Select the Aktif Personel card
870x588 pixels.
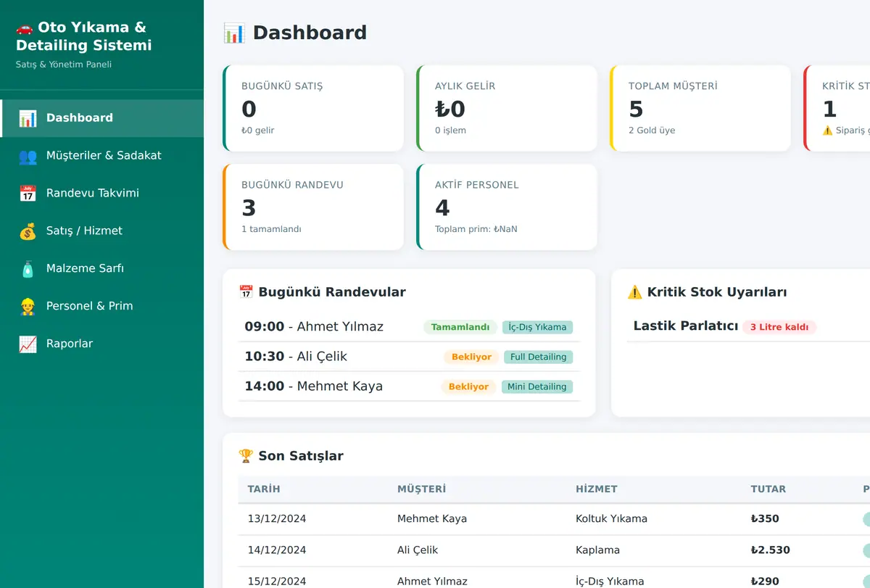[x=507, y=207]
